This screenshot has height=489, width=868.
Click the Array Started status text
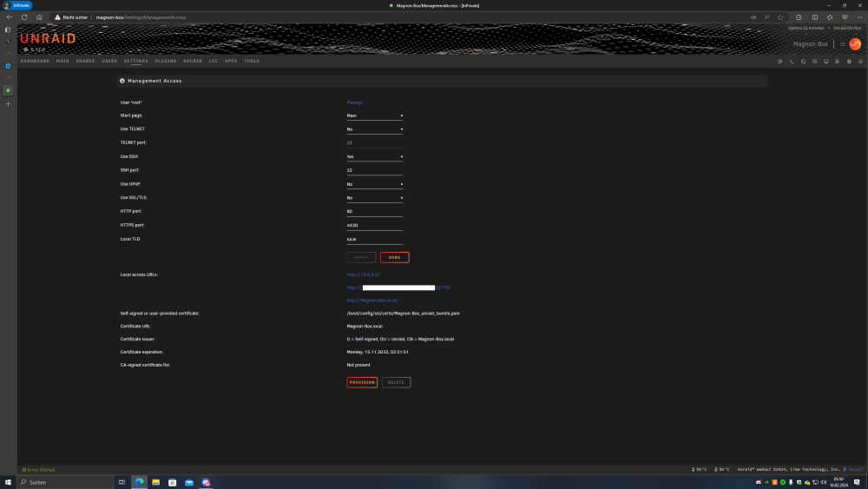tap(39, 470)
